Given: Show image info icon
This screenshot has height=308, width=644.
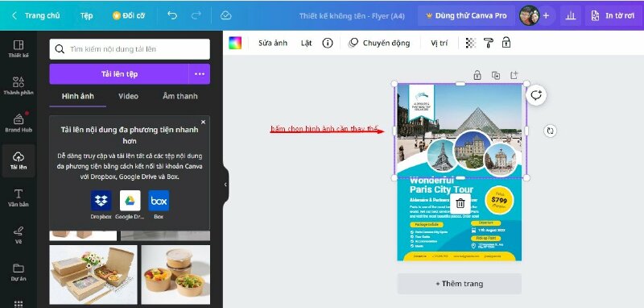Looking at the screenshot, I should tap(328, 44).
